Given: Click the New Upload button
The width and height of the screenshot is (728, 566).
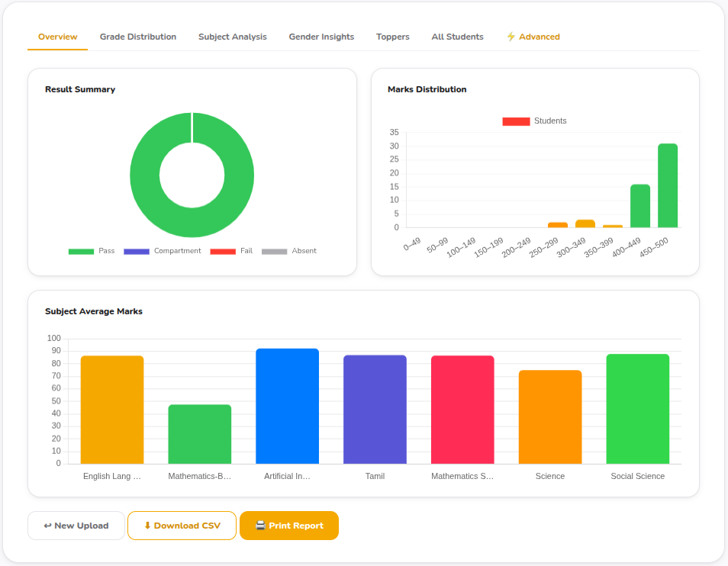Looking at the screenshot, I should pyautogui.click(x=76, y=526).
